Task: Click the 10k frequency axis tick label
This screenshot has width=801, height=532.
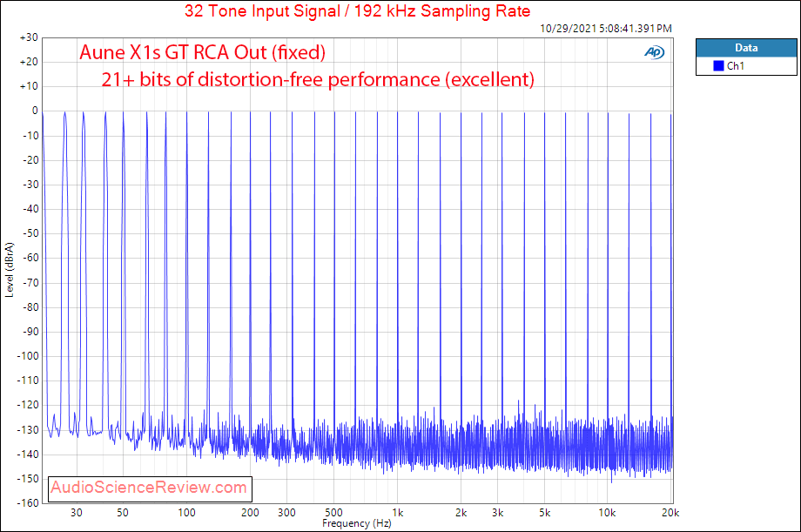Action: pos(607,513)
